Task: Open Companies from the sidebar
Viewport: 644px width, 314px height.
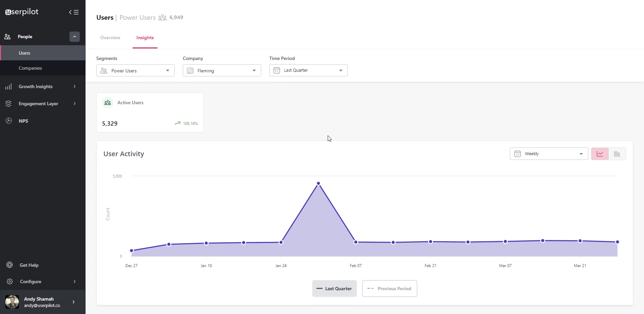Action: point(30,68)
